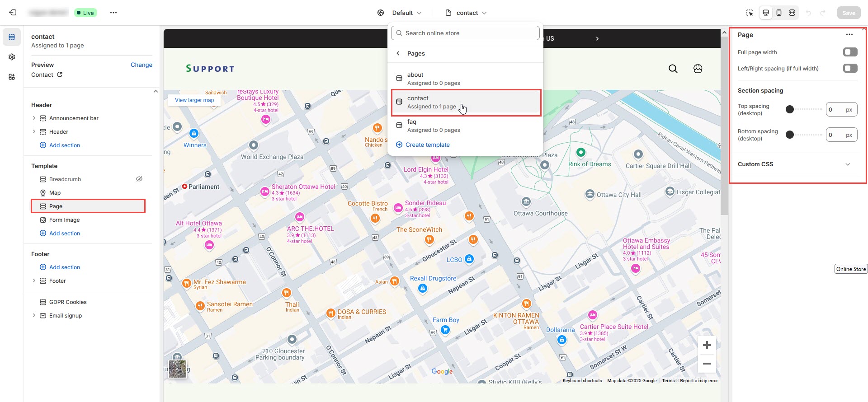Viewport: 868px width, 402px height.
Task: Click Create template link
Action: [427, 145]
